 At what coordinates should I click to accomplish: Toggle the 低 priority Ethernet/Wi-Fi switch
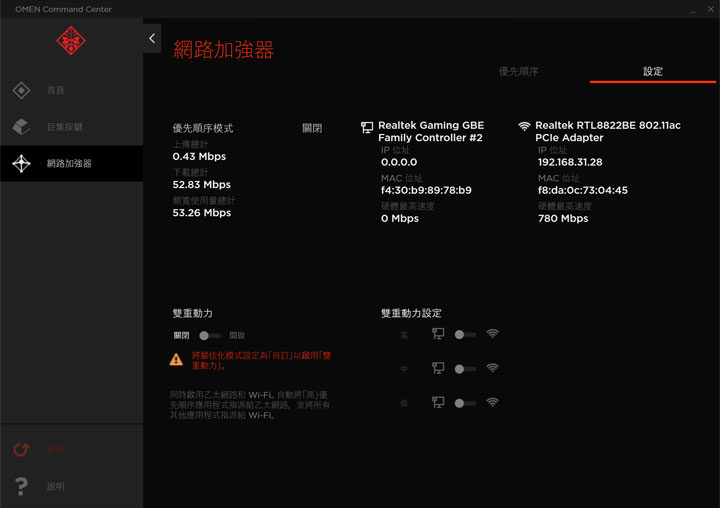click(x=465, y=403)
